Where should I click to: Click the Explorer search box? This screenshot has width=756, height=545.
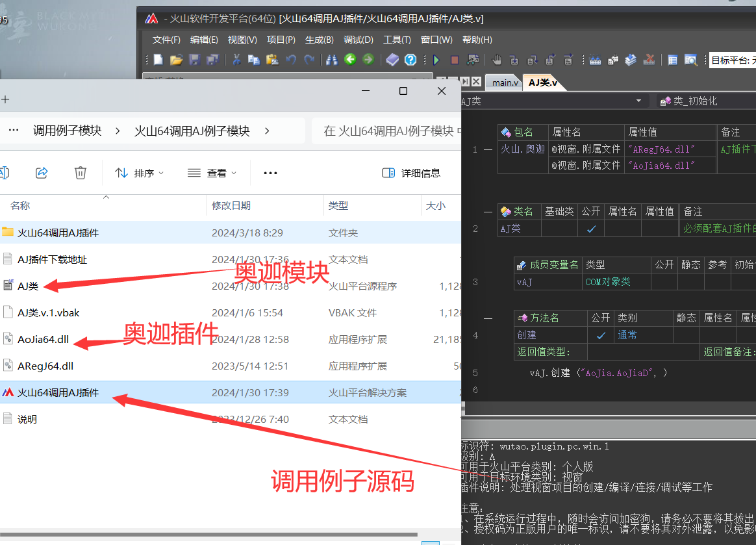click(386, 131)
